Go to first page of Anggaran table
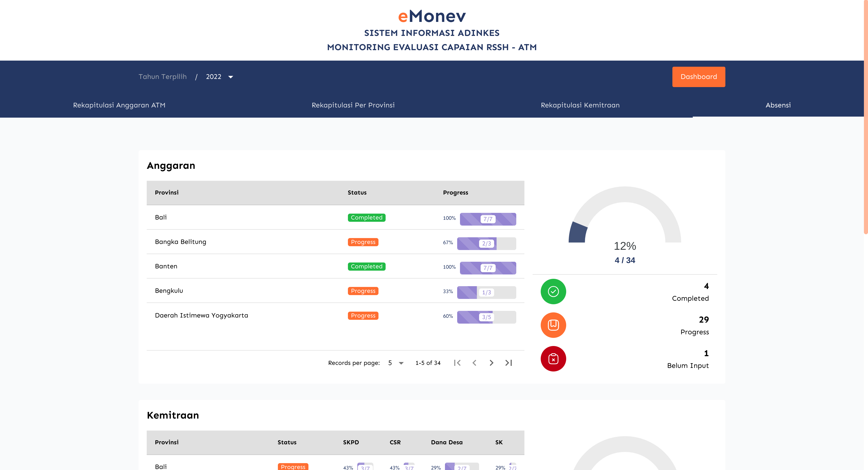 457,363
